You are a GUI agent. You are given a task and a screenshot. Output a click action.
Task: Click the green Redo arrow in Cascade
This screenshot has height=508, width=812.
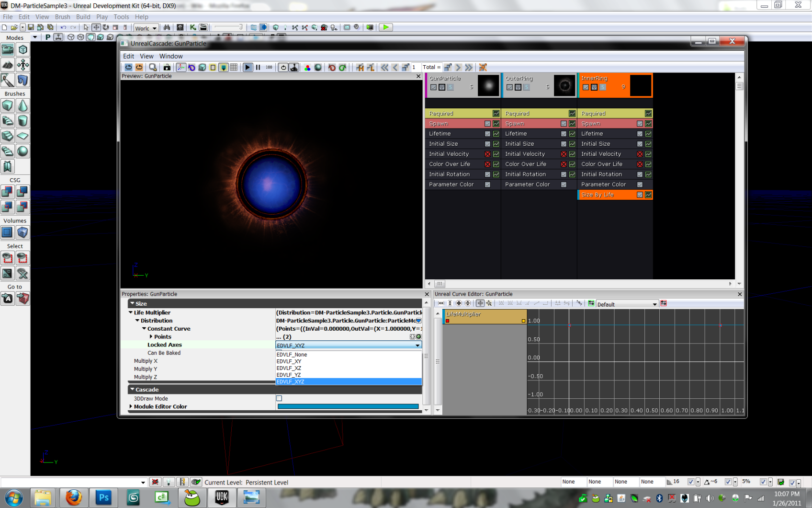(x=342, y=68)
